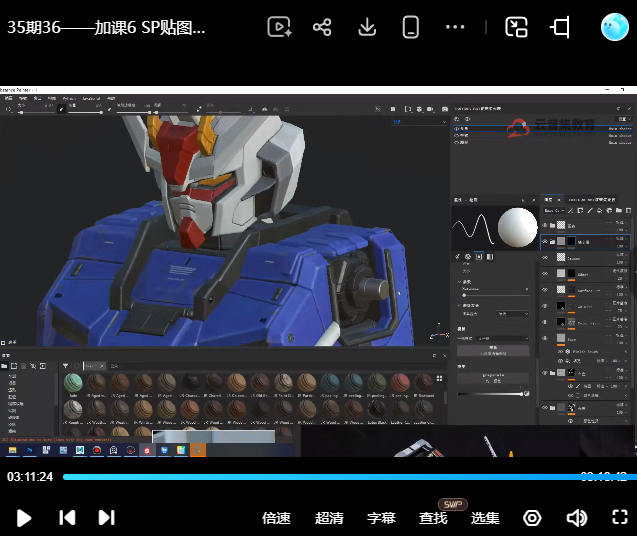Click the AI video play icon with sparkle

[x=279, y=27]
